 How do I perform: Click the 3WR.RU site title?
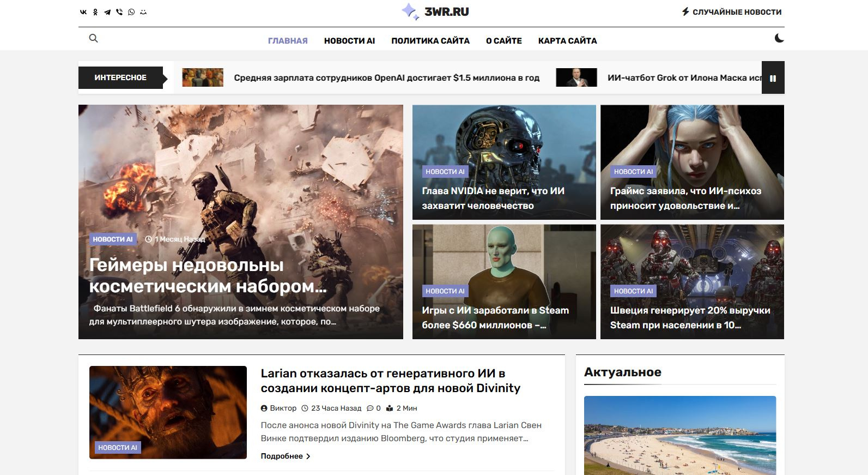pos(447,11)
